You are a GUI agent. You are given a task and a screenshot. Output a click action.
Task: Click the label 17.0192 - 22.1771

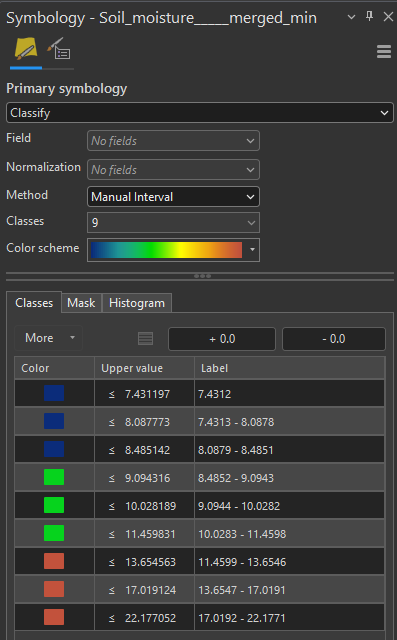tap(242, 618)
